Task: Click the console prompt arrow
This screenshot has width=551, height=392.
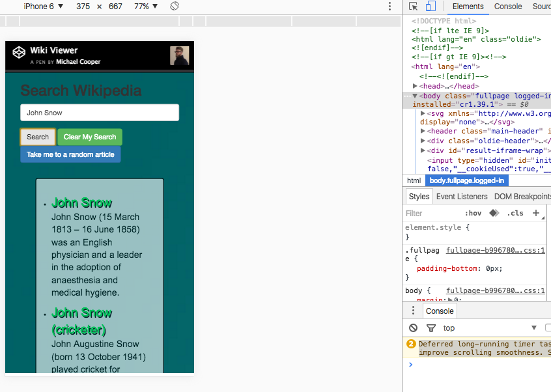Action: pyautogui.click(x=410, y=364)
